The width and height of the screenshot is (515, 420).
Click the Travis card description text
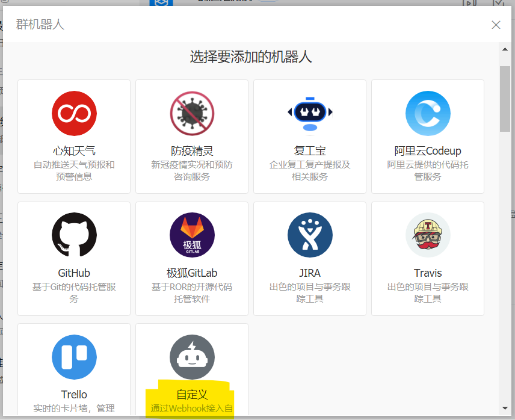(428, 292)
